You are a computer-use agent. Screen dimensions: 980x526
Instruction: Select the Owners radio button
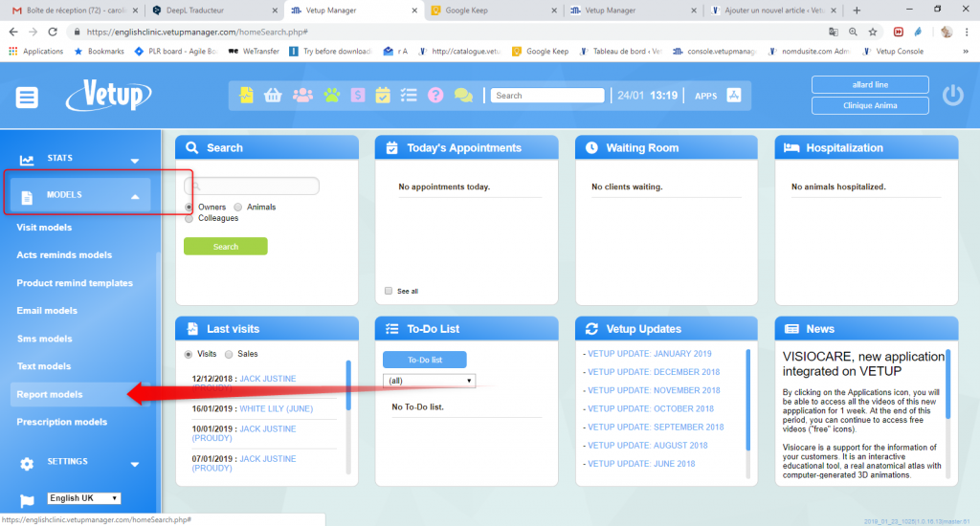(x=189, y=207)
